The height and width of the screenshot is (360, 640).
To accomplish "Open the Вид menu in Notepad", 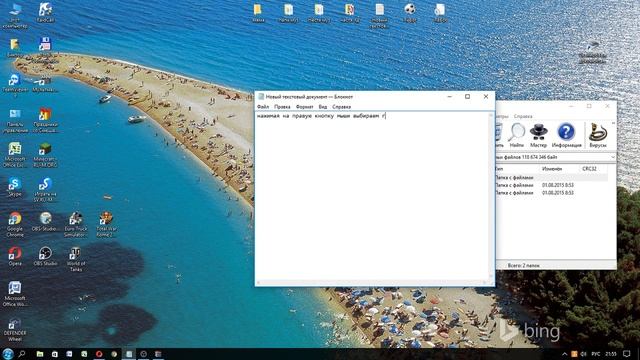I will point(322,107).
